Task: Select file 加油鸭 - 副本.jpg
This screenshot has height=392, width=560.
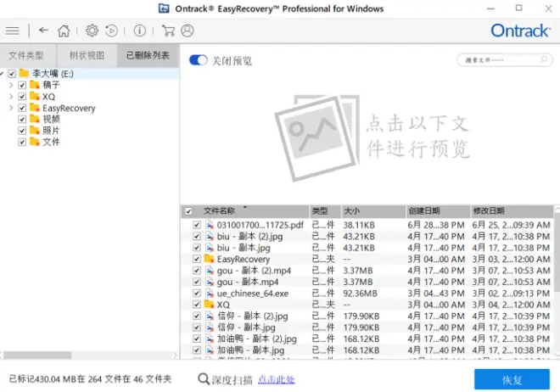Action: 250,350
